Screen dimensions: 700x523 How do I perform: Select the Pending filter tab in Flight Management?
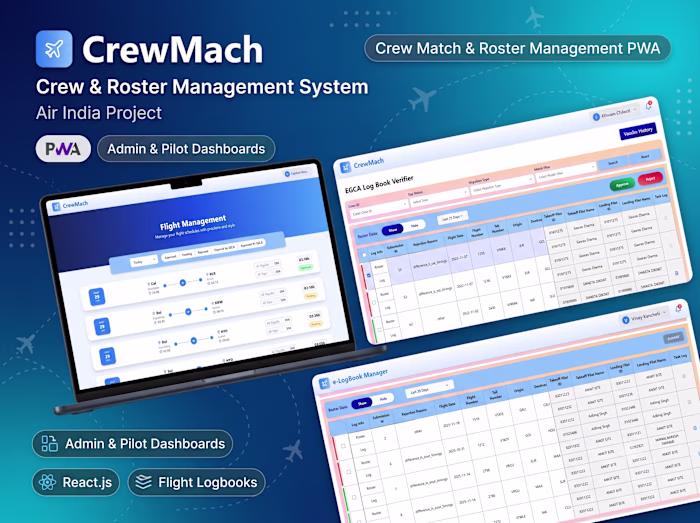(187, 254)
